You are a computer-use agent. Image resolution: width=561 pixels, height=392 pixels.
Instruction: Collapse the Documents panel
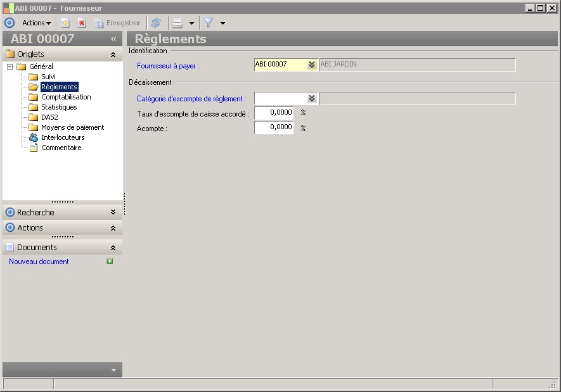coord(113,248)
